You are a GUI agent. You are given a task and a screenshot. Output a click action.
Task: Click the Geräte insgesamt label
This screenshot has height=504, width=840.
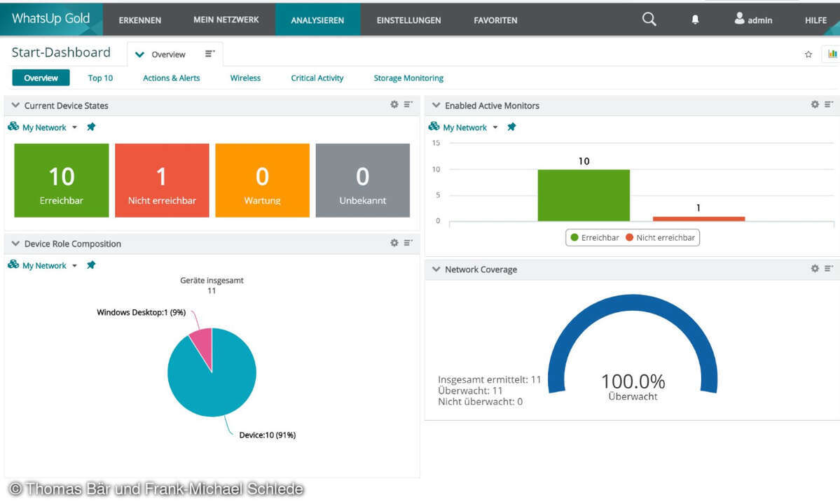[212, 281]
